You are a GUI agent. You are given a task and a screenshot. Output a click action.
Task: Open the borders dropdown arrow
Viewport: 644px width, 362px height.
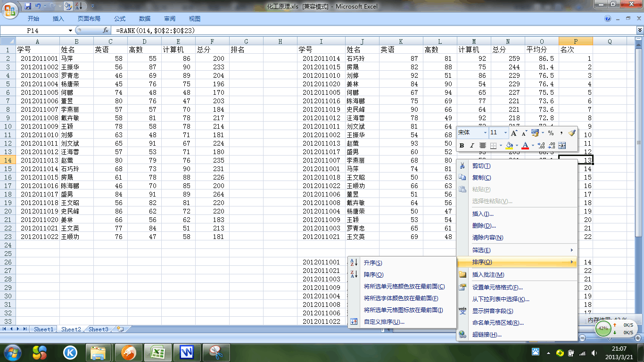(x=501, y=146)
